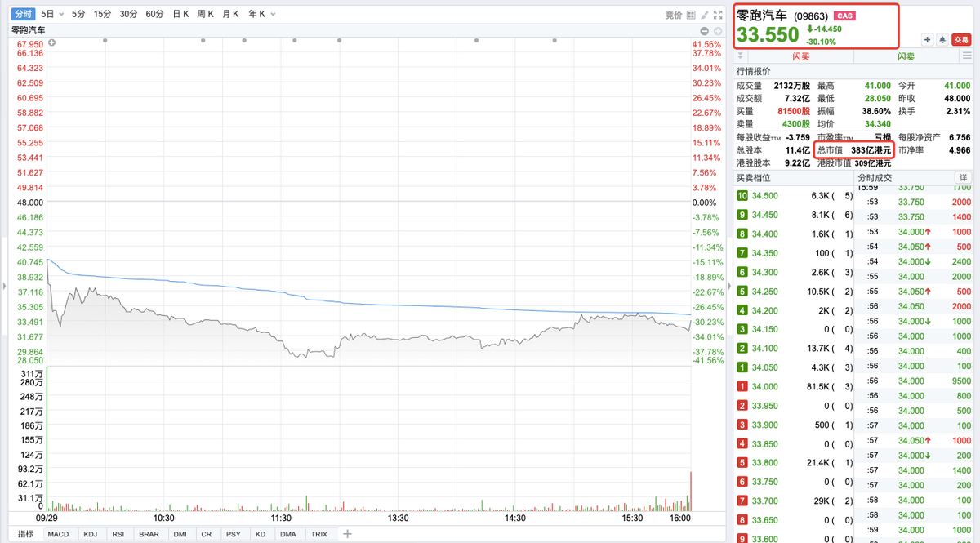Screen dimensions: 980x543
Task: Click sell level 5 marker at 33.800
Action: point(742,462)
